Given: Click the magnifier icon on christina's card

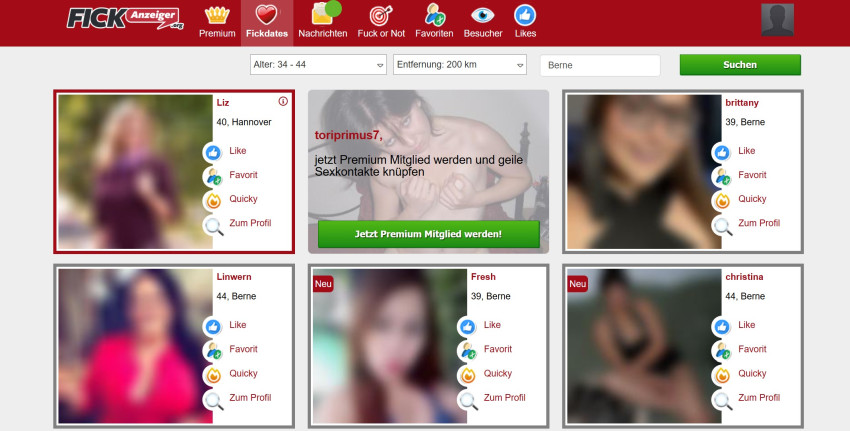Looking at the screenshot, I should 721,400.
